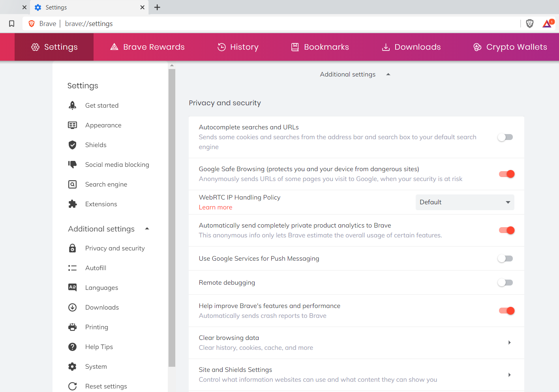Toggle Remote debugging on

pyautogui.click(x=505, y=283)
